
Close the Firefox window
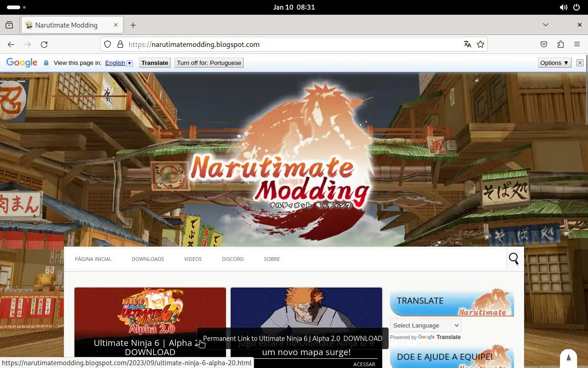[x=580, y=25]
